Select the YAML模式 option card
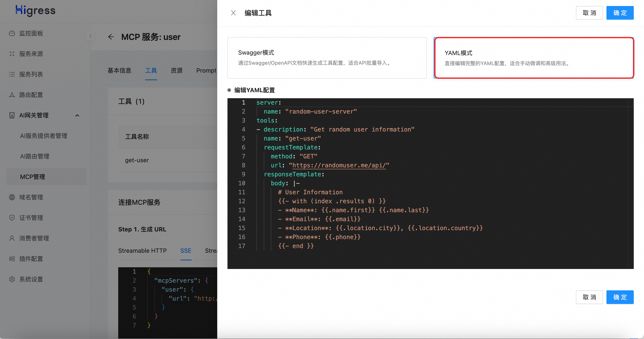644x339 pixels. click(533, 58)
